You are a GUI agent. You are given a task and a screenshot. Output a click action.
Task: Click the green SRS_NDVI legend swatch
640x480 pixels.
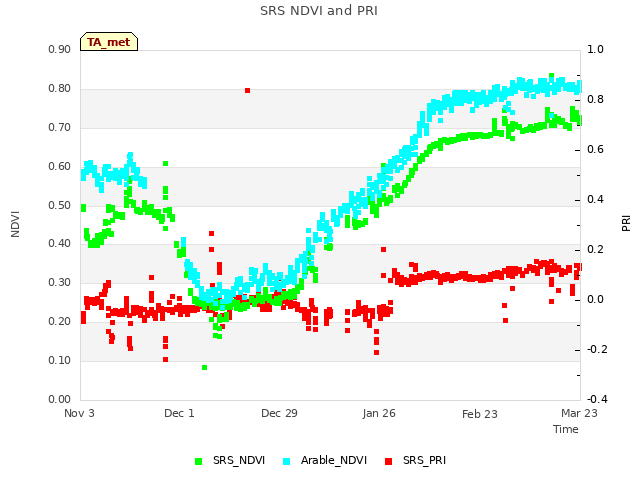click(199, 462)
